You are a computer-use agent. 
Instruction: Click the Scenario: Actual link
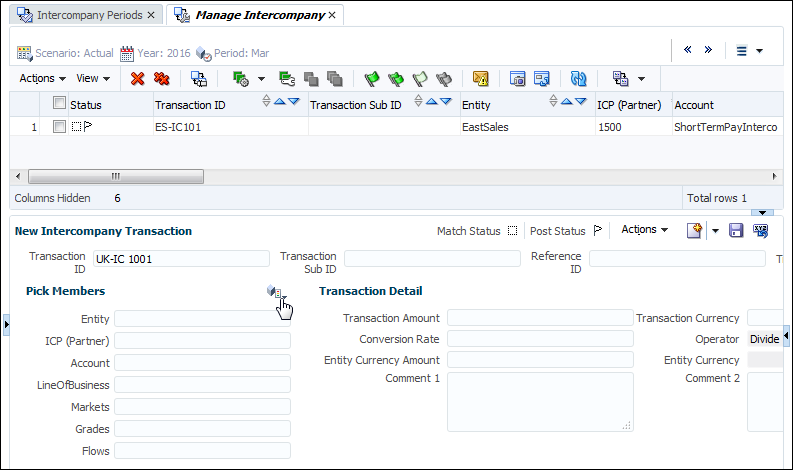click(74, 53)
